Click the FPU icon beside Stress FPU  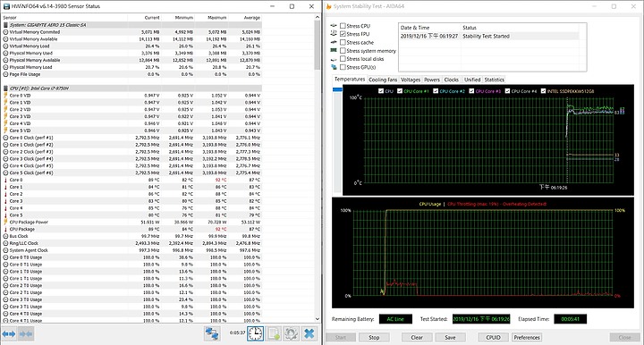[334, 34]
